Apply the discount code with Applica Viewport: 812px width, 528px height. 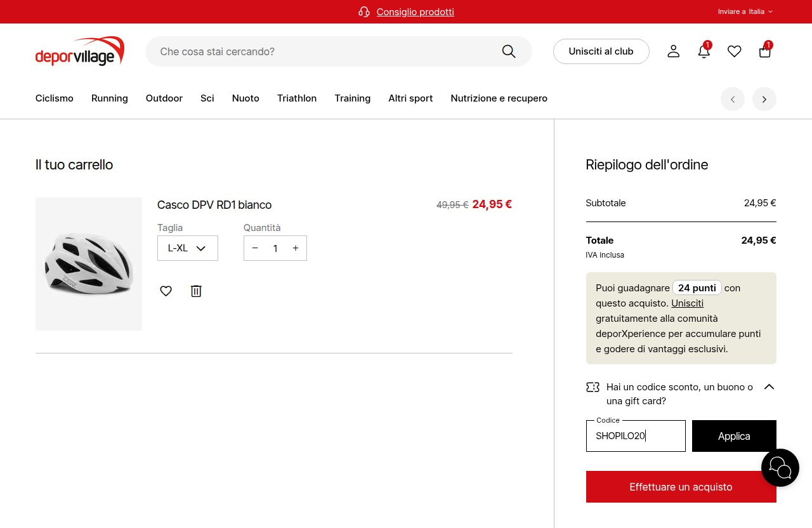pyautogui.click(x=734, y=436)
